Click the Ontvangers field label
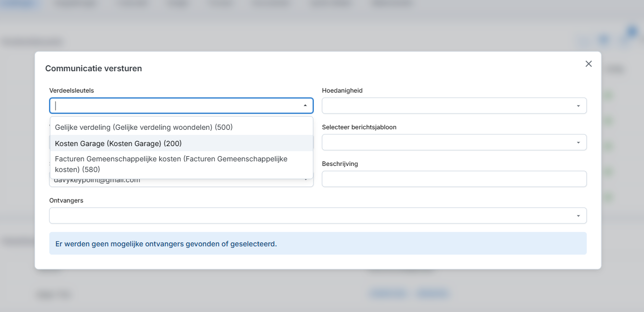 click(x=66, y=201)
